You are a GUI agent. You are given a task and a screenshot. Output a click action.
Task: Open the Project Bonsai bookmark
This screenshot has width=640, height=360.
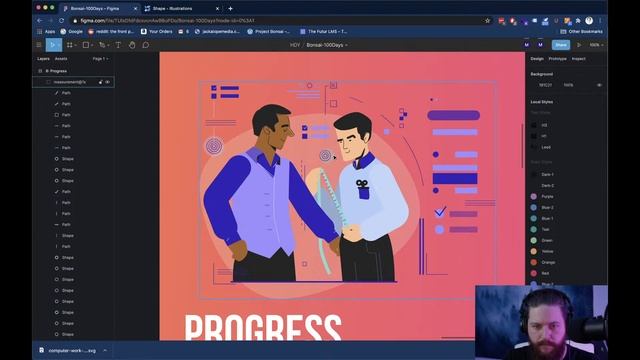point(269,31)
